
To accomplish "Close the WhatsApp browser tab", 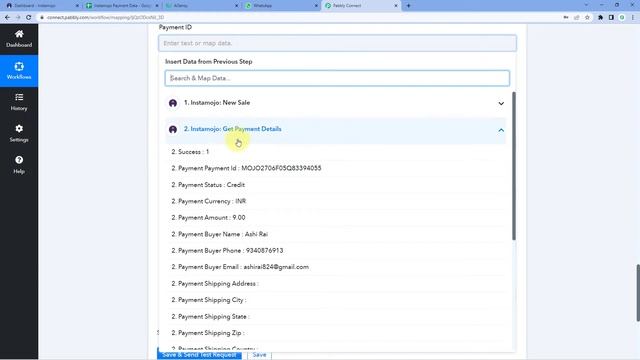I will pyautogui.click(x=316, y=6).
